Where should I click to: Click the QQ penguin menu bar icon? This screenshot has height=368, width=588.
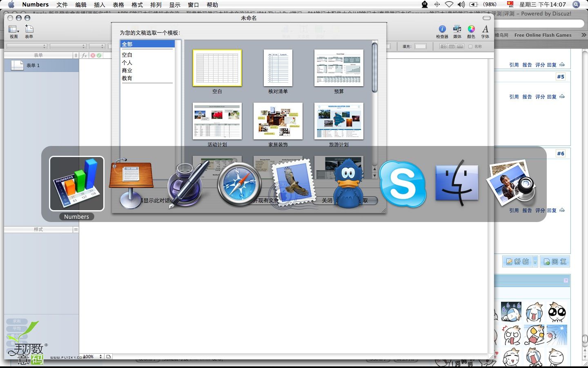point(425,4)
